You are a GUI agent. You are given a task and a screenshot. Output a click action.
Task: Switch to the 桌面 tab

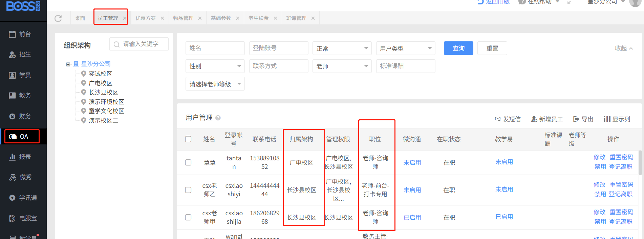pos(80,18)
